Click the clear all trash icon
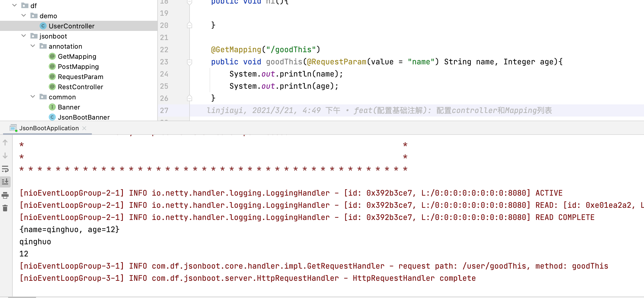The image size is (644, 298). [x=5, y=208]
